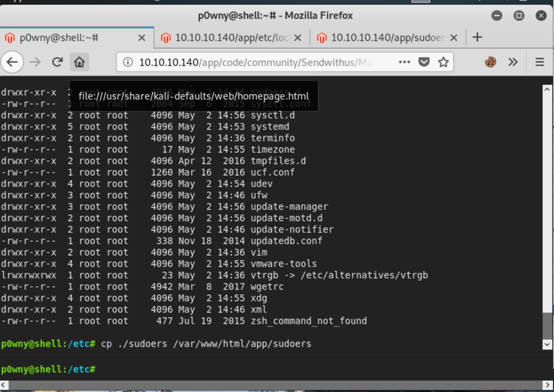
Task: Click the vertical scrollbar thumb
Action: tap(547, 326)
